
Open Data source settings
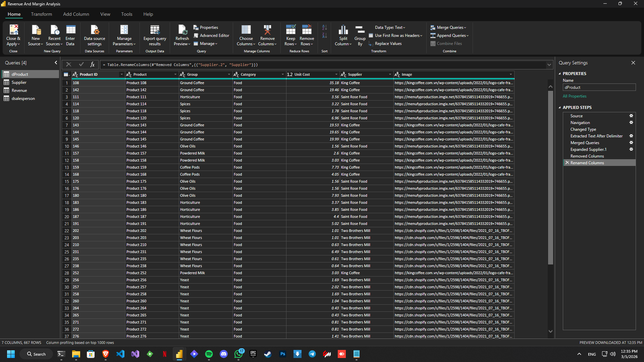pos(94,35)
